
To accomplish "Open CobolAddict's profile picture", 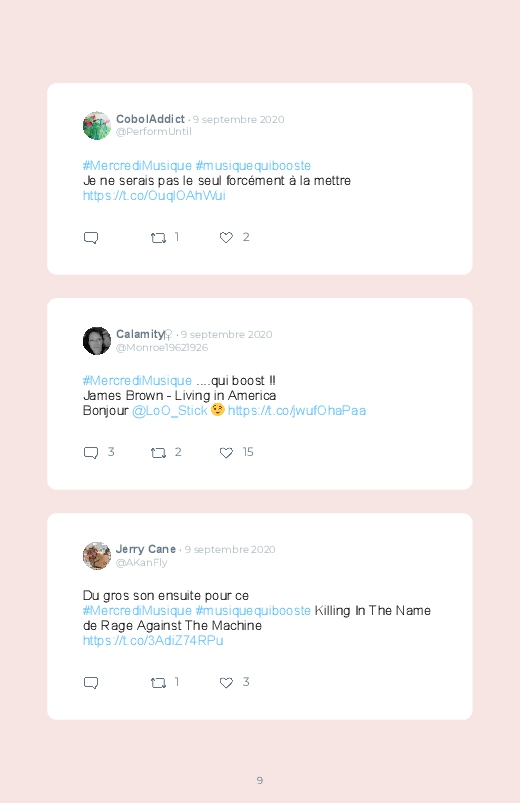I will click(x=97, y=125).
